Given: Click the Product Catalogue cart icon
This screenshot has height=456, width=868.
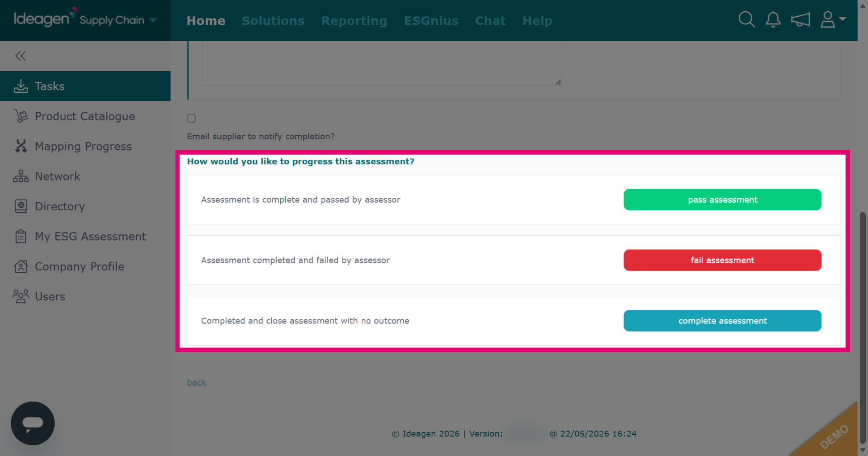Looking at the screenshot, I should coord(21,116).
